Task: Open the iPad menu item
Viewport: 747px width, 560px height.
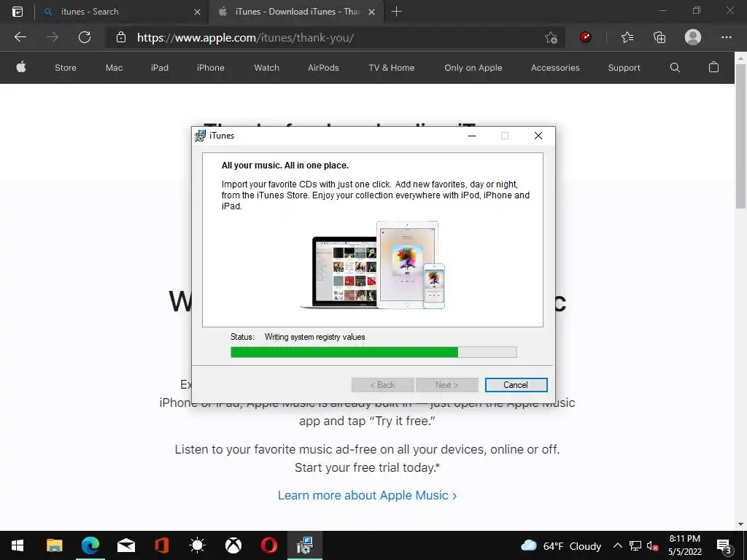Action: click(x=160, y=68)
